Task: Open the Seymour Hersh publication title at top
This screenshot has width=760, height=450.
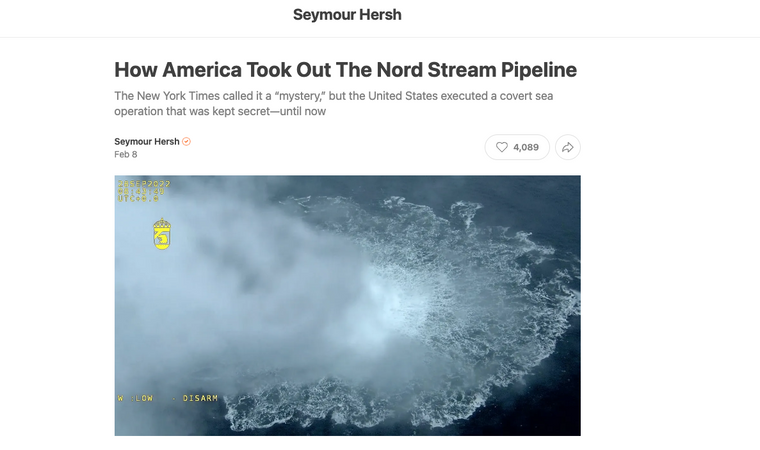Action: [347, 15]
